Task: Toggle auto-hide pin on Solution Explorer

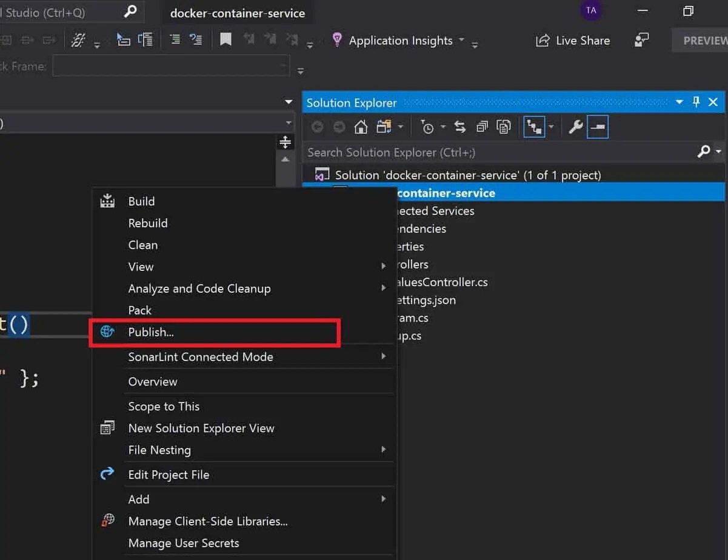Action: [696, 102]
